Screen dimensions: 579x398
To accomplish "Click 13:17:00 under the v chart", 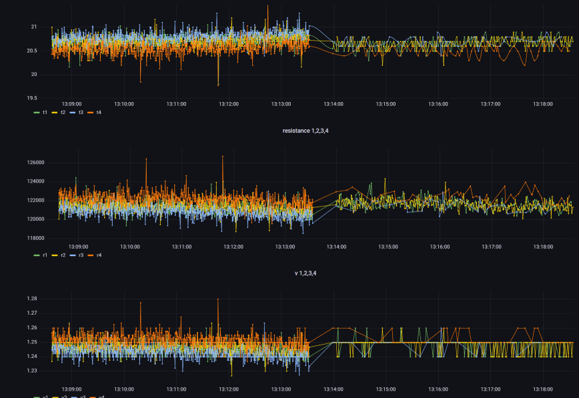I will tap(490, 389).
